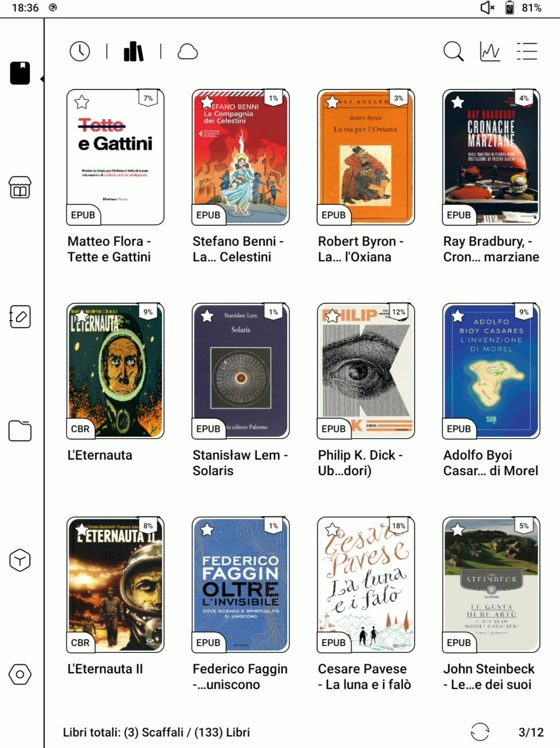This screenshot has height=748, width=560.
Task: Refresh the library with the sync icon
Action: (480, 732)
